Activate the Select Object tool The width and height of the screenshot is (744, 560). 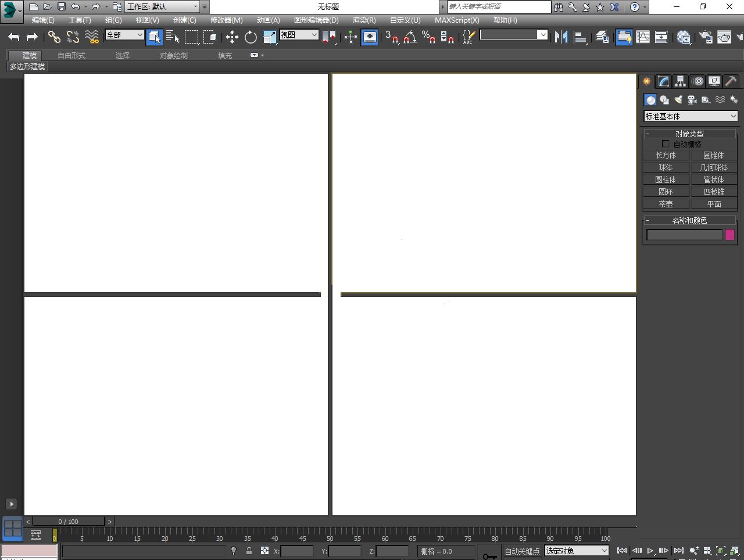154,37
